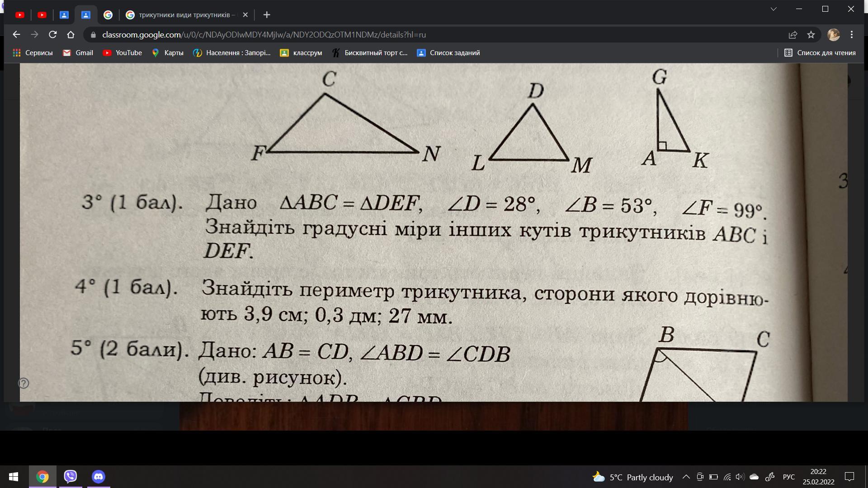Open Wi-Fi network tray icon

click(727, 477)
